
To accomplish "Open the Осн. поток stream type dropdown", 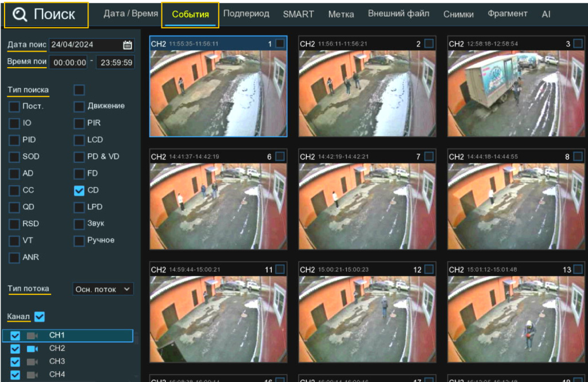I will pyautogui.click(x=103, y=290).
